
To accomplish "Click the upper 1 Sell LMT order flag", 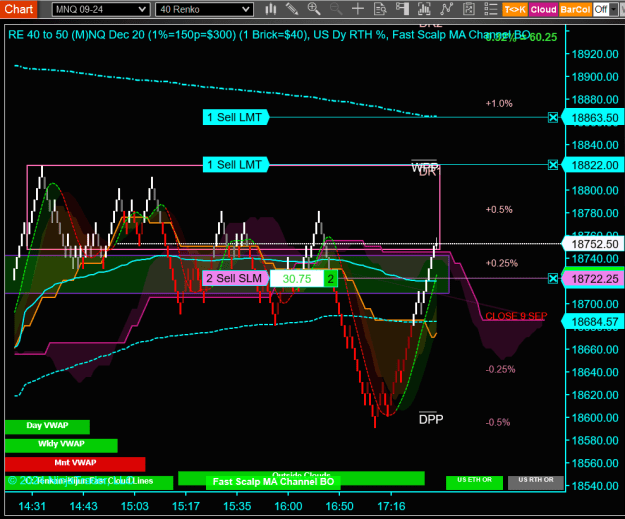I will pos(235,117).
